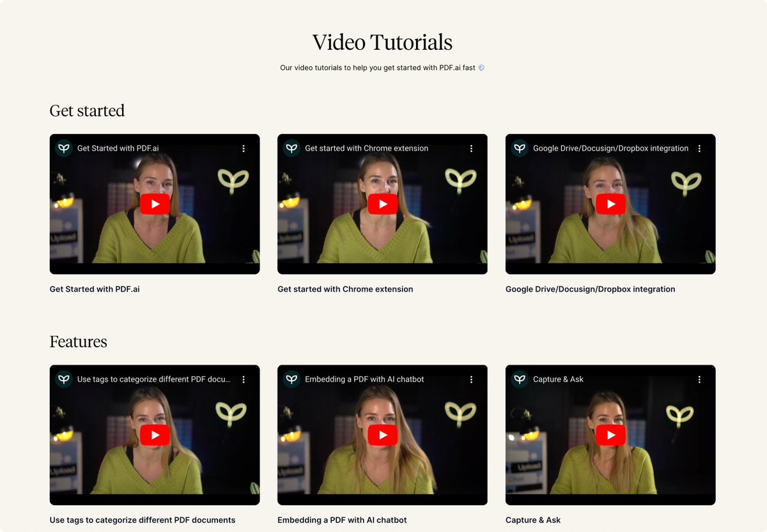
Task: Open more options on Capture & Ask video
Action: [699, 379]
